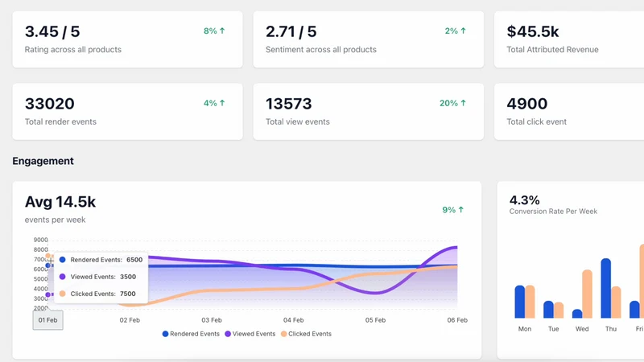Click the Avg 14.5k heading
Image resolution: width=644 pixels, height=362 pixels.
60,202
